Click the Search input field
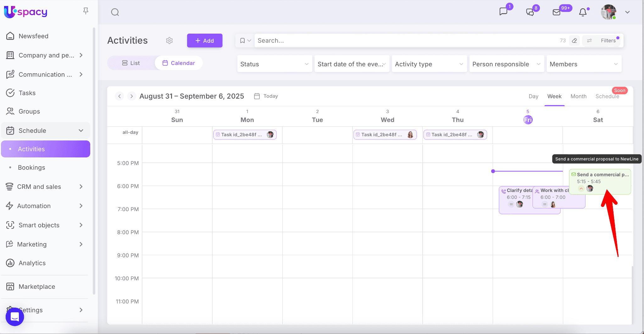This screenshot has width=644, height=334. 406,41
